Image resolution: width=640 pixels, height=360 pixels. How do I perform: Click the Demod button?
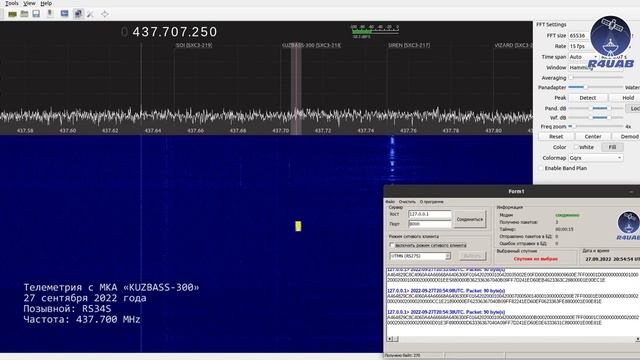point(627,137)
